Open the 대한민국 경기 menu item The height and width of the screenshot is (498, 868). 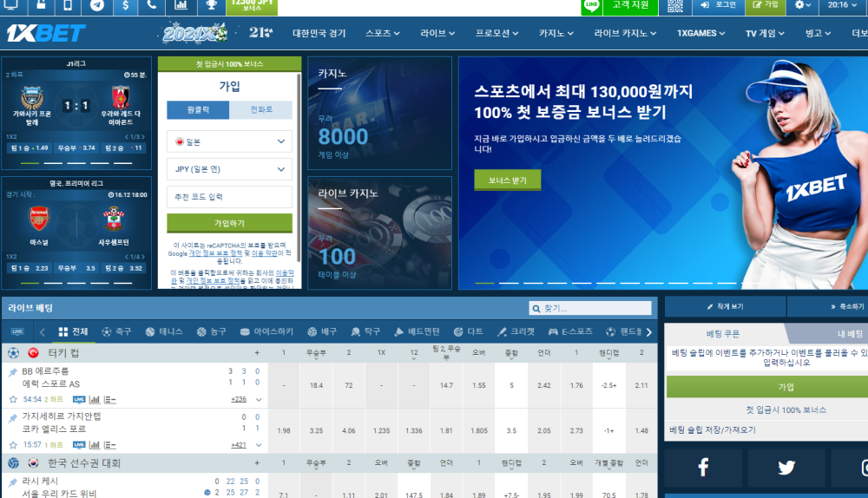click(x=319, y=33)
